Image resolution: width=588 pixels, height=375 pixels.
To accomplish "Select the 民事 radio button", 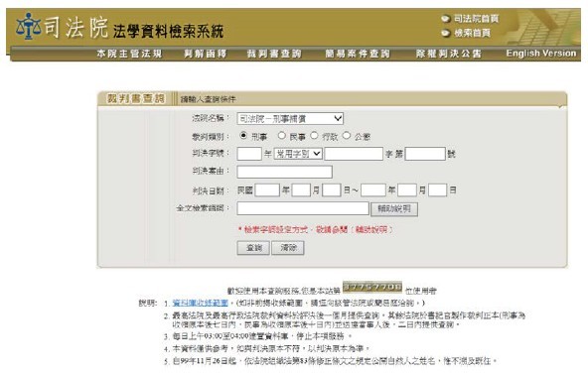I will 282,135.
